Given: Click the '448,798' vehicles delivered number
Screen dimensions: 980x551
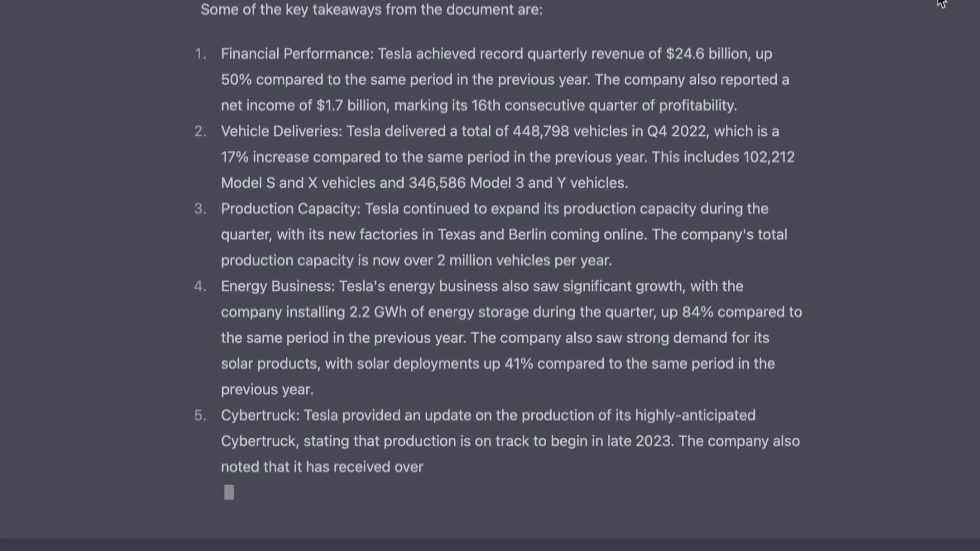Looking at the screenshot, I should 541,132.
